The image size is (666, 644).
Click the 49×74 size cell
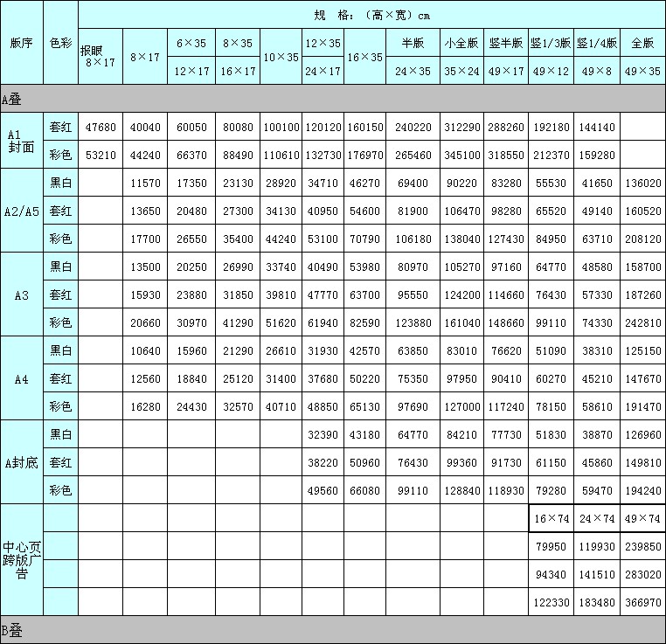tap(642, 518)
